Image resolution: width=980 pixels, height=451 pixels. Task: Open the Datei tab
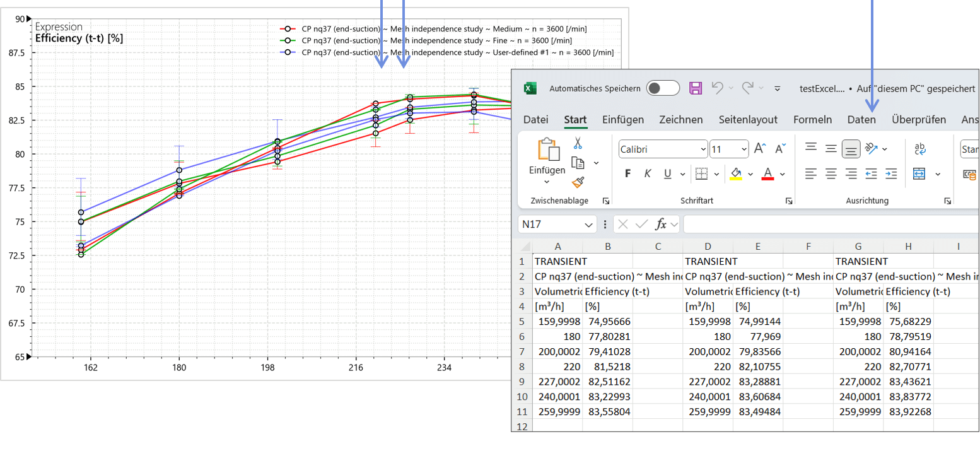[536, 119]
